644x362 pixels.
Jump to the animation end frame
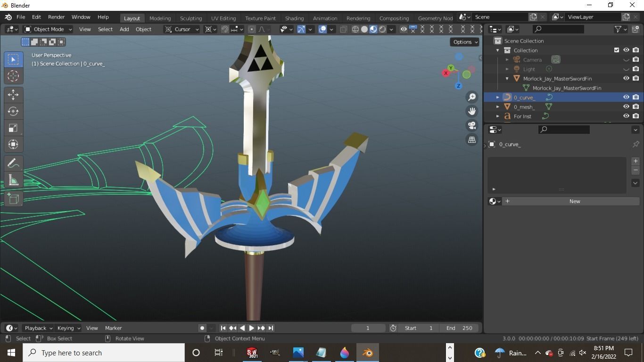271,328
